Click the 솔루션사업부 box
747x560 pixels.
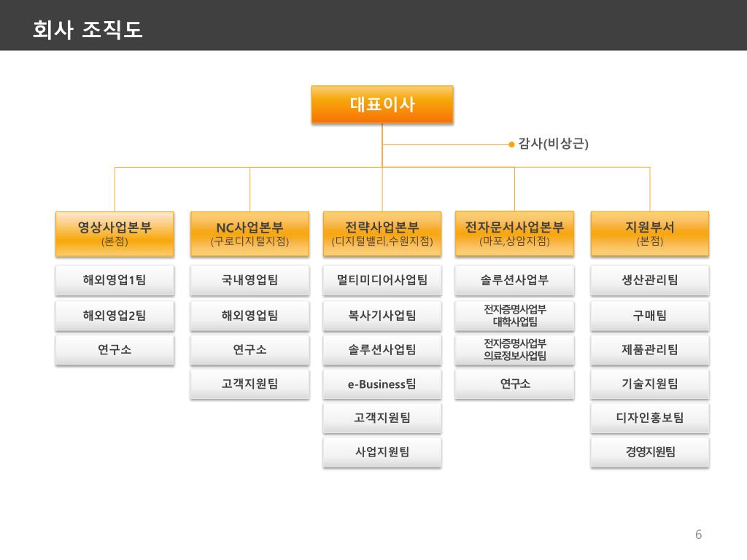click(x=514, y=280)
